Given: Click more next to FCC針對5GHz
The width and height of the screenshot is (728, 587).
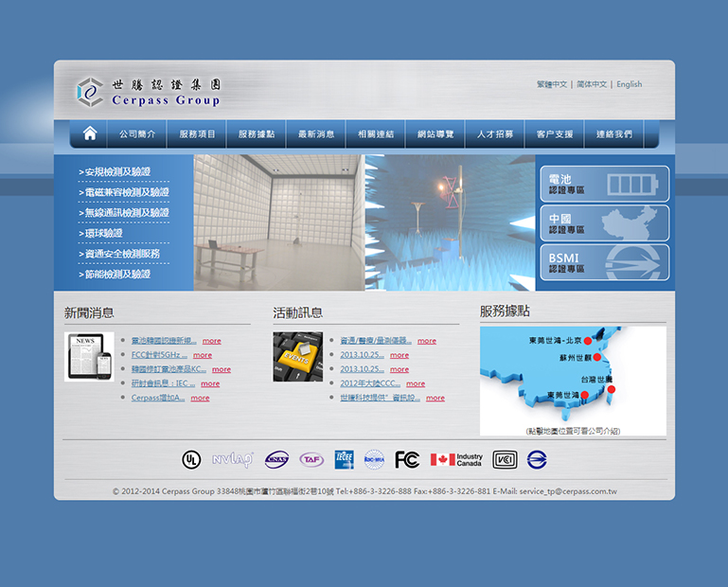Looking at the screenshot, I should pos(203,355).
